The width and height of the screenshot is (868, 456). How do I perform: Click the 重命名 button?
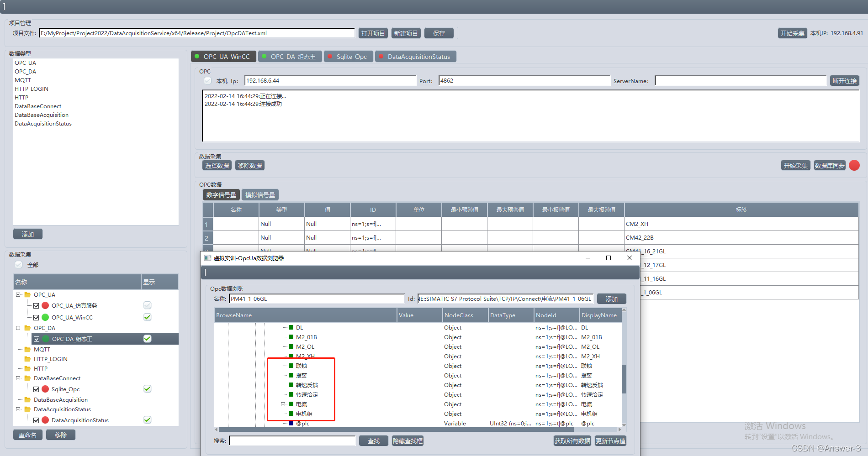pyautogui.click(x=28, y=435)
